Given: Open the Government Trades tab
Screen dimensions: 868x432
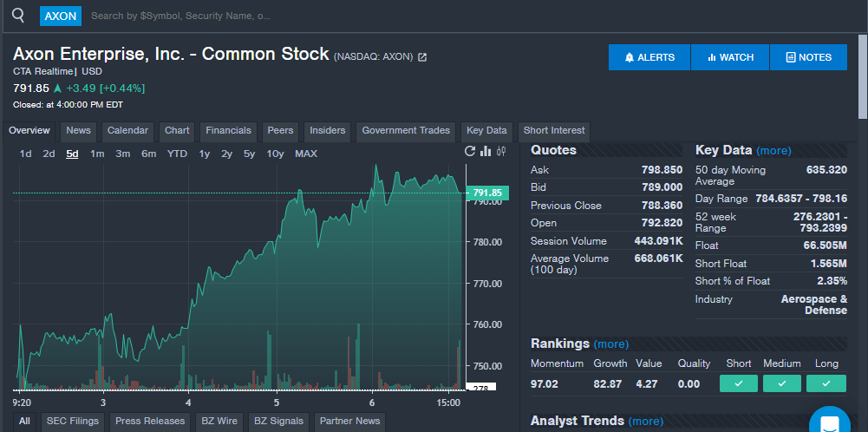Looking at the screenshot, I should tap(406, 131).
